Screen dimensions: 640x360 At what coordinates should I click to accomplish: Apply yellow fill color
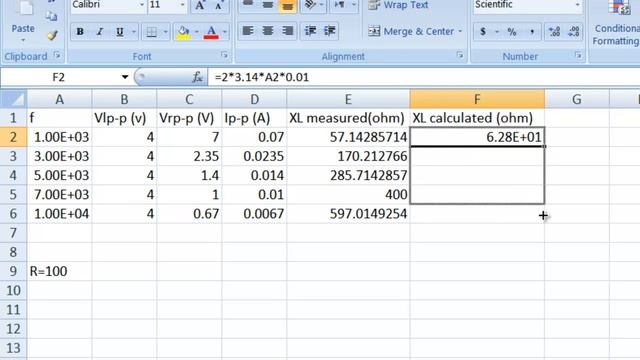[183, 32]
